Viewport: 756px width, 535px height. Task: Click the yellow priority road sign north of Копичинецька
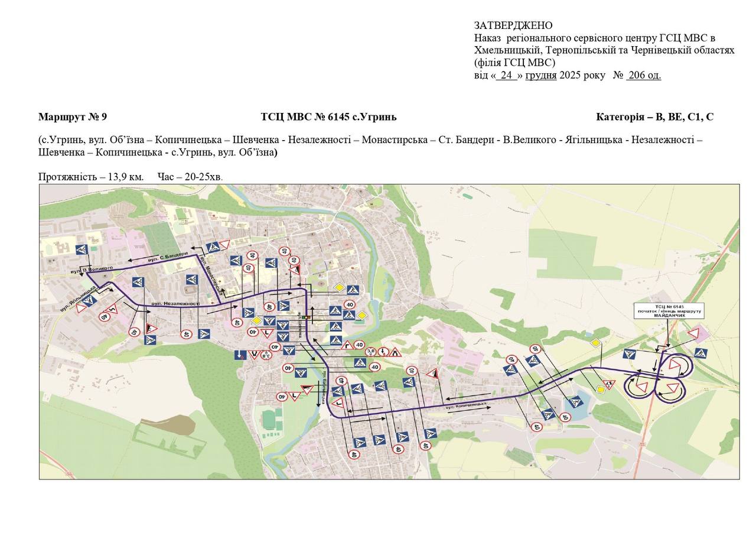click(x=596, y=343)
